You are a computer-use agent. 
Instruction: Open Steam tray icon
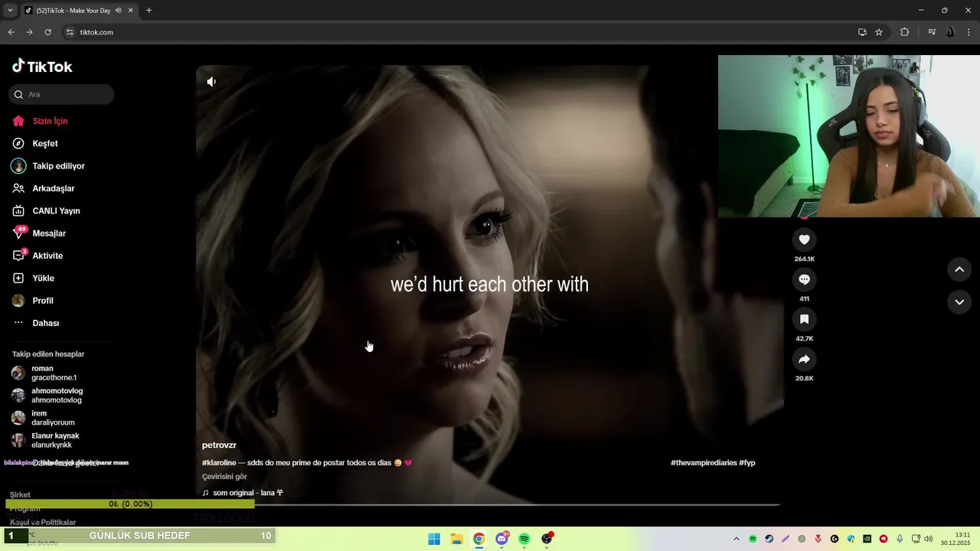click(x=769, y=539)
